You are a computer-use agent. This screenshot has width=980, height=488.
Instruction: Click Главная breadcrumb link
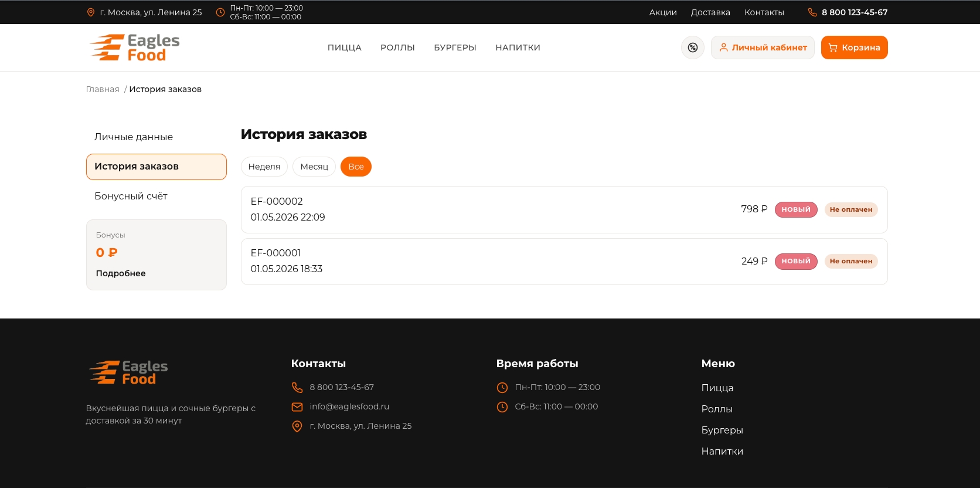(103, 89)
